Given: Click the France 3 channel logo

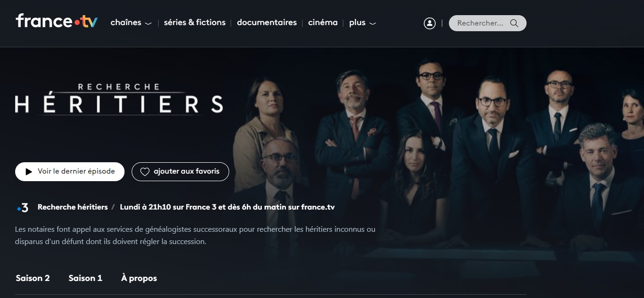Looking at the screenshot, I should pos(22,207).
